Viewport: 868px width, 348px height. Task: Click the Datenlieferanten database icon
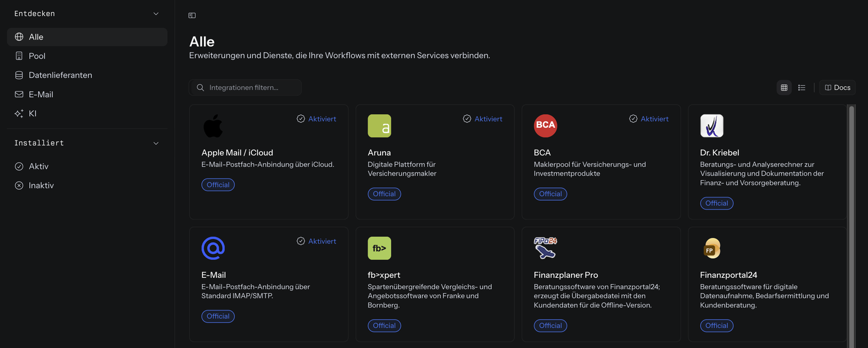(19, 75)
